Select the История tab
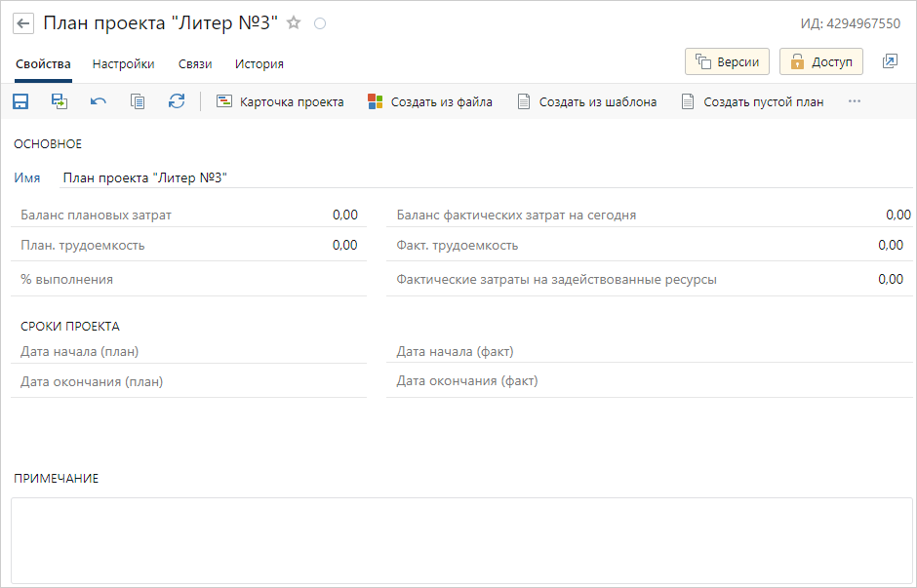This screenshot has height=588, width=917. [259, 64]
